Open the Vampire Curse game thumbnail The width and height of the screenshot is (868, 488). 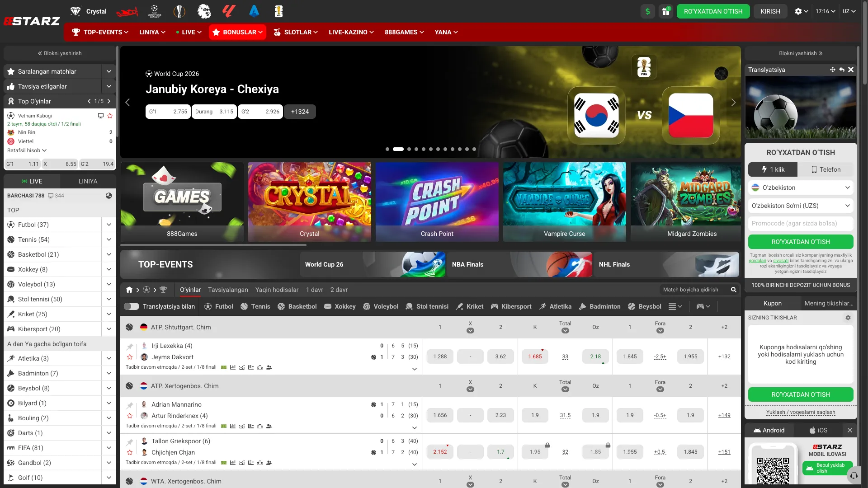pos(564,202)
